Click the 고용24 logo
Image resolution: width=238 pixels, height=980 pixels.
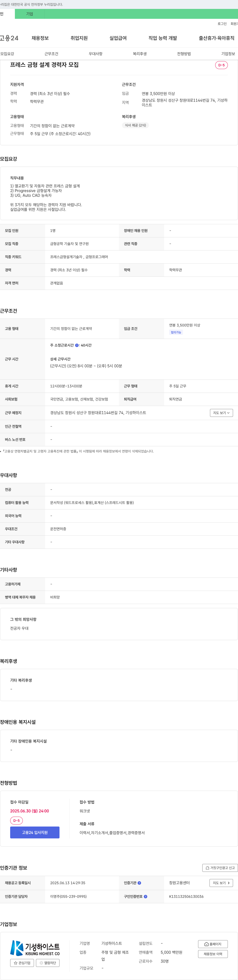click(9, 38)
